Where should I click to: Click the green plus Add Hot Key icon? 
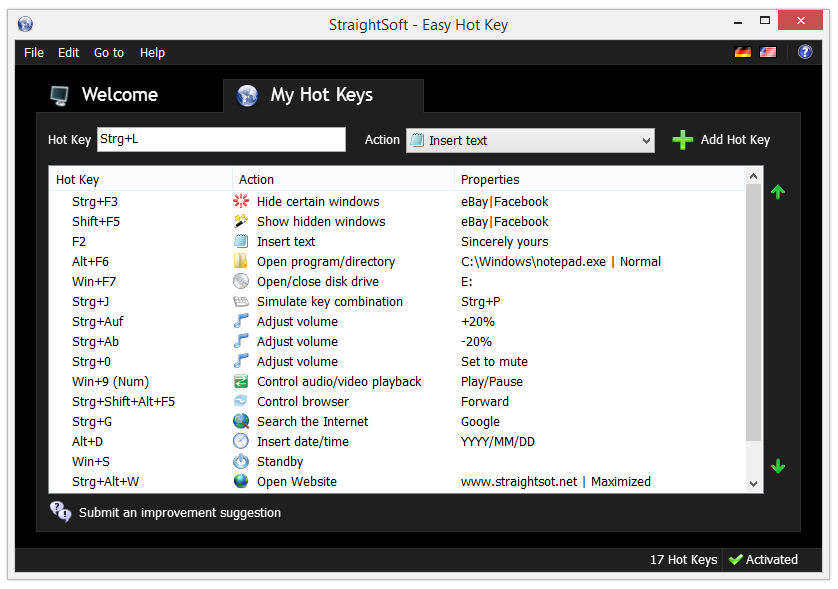coord(682,140)
